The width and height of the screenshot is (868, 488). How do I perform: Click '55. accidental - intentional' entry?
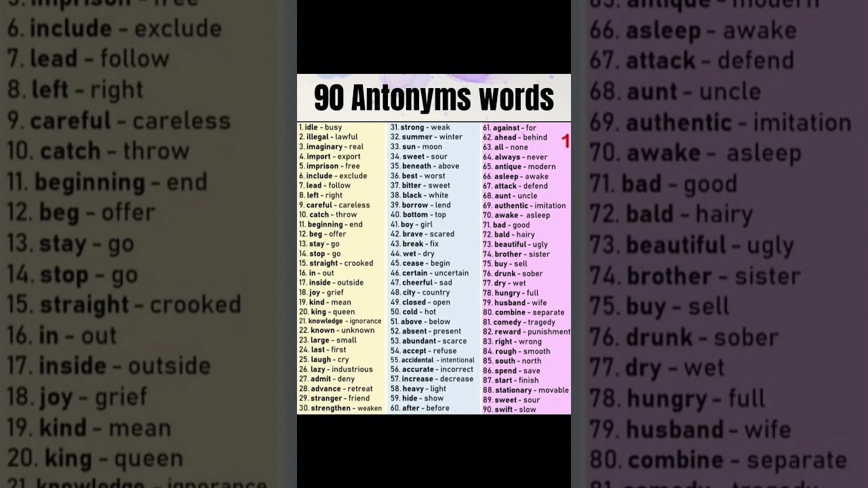(x=432, y=360)
